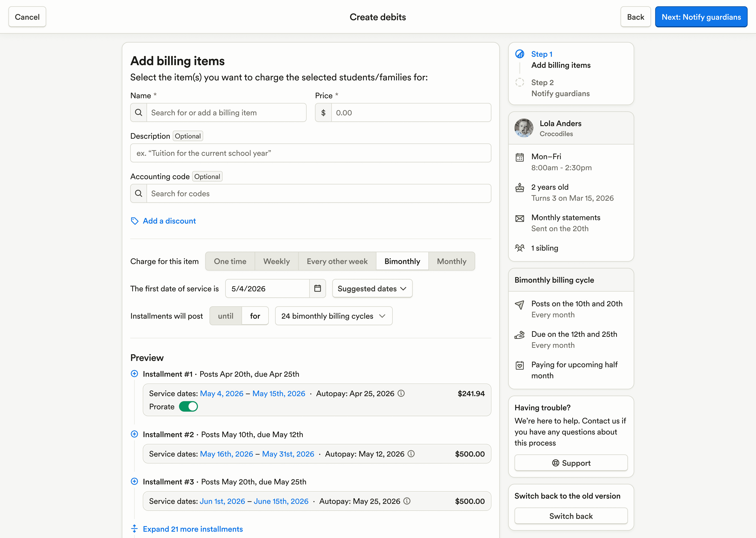Focus the billing item Name search field
Screen dimensions: 756x538
pos(226,113)
